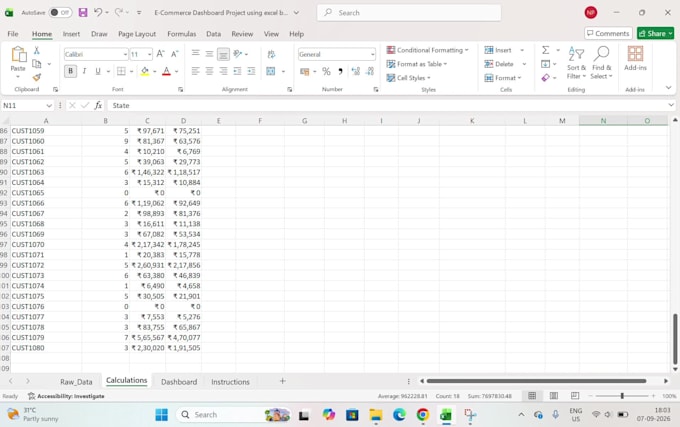Click the Delete cells button
This screenshot has height=427, width=680.
[x=505, y=64]
